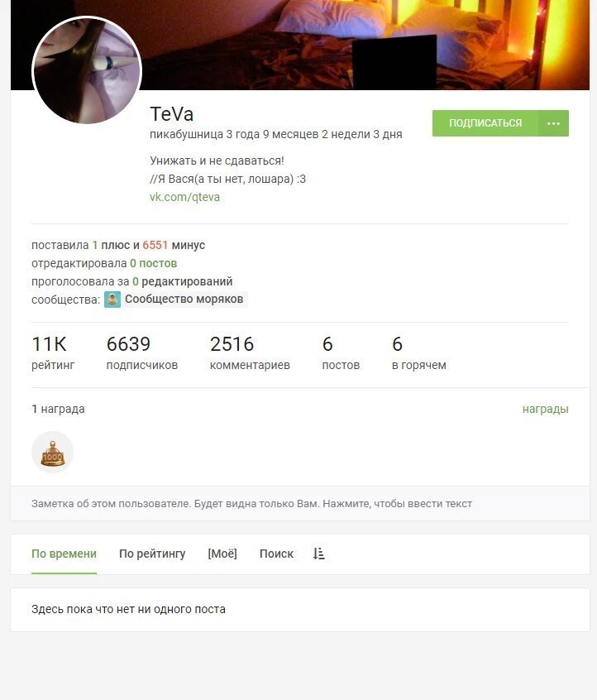Image resolution: width=597 pixels, height=700 pixels.
Task: Click the 6 в горячем counter
Action: point(419,353)
